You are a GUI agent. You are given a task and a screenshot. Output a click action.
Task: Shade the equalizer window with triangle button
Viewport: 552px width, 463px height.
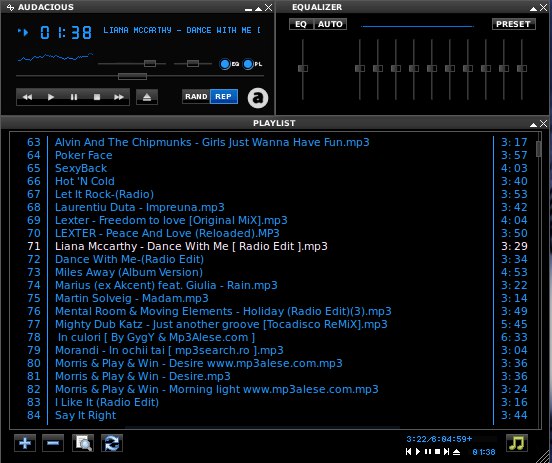533,8
